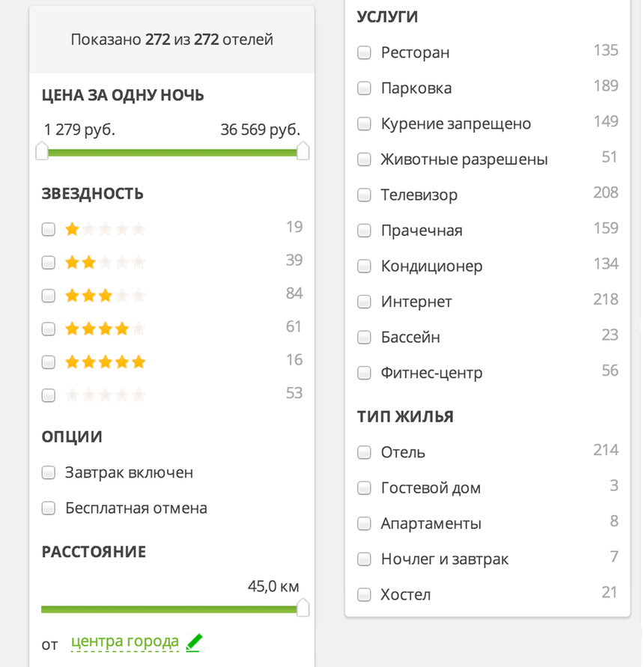Enable the Завтрак включен checkbox
The image size is (644, 667).
(48, 472)
